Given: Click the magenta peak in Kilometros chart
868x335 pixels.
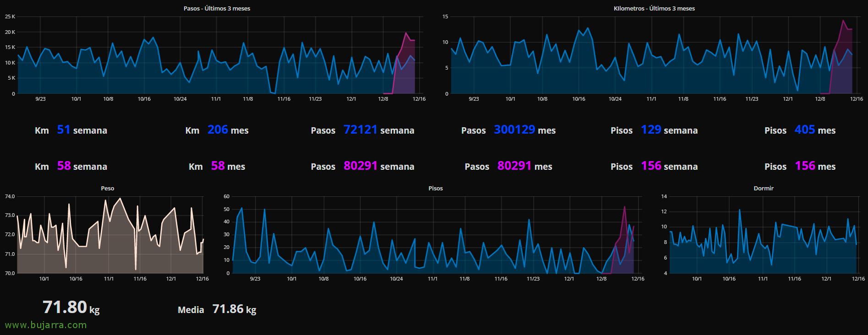Looking at the screenshot, I should click(x=843, y=20).
